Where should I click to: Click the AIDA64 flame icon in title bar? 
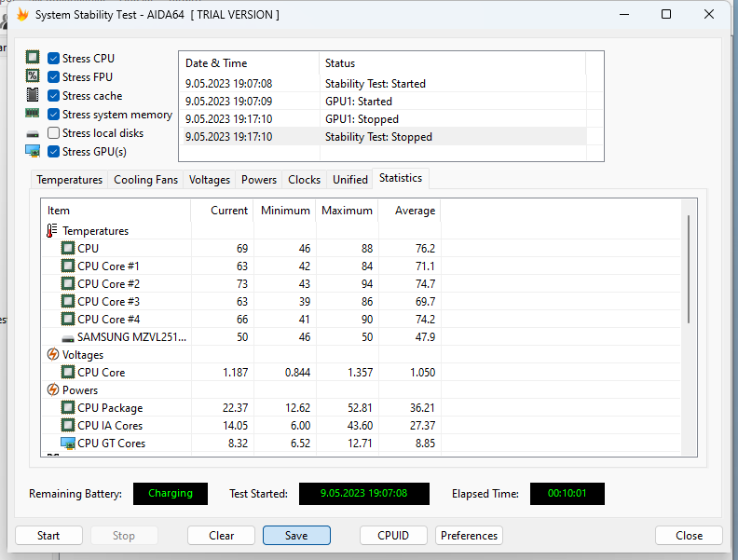coord(22,15)
